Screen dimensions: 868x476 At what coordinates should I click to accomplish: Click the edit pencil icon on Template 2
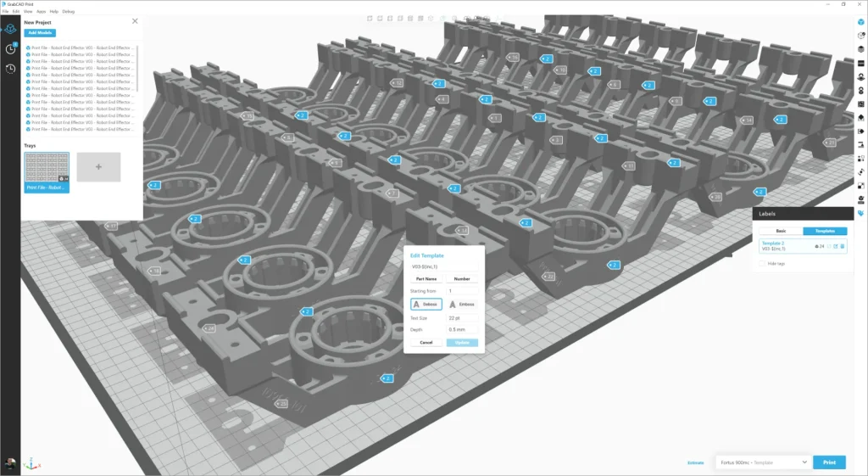[835, 246]
